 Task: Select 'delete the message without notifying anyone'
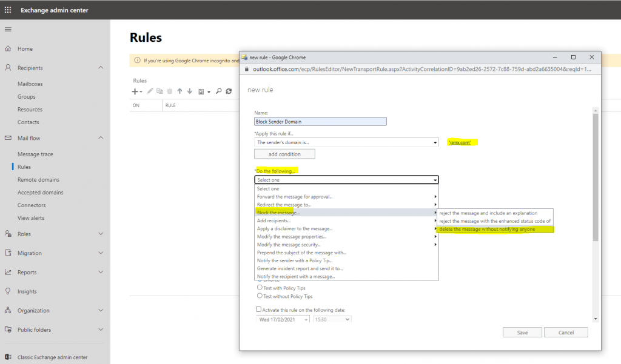(495, 229)
